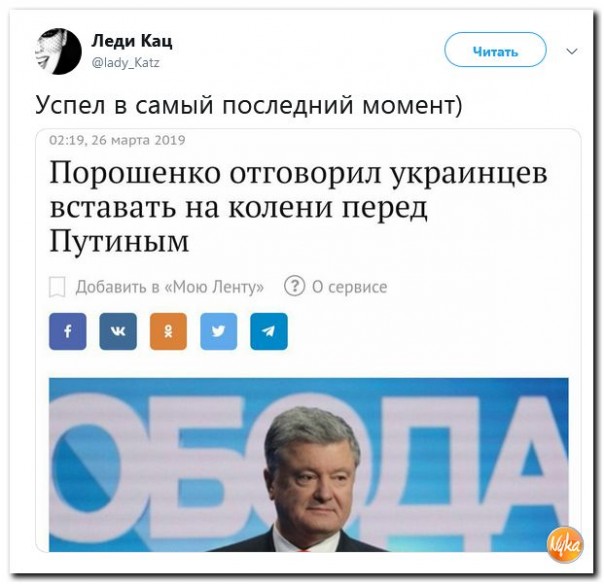This screenshot has height=584, width=604.
Task: Click the Telegram share icon
Action: pyautogui.click(x=269, y=331)
